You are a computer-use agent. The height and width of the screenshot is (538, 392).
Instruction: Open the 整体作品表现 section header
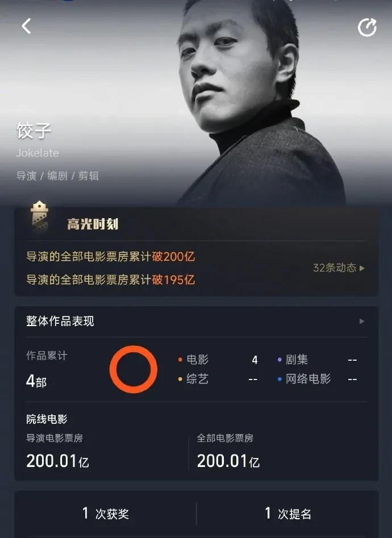tap(196, 322)
